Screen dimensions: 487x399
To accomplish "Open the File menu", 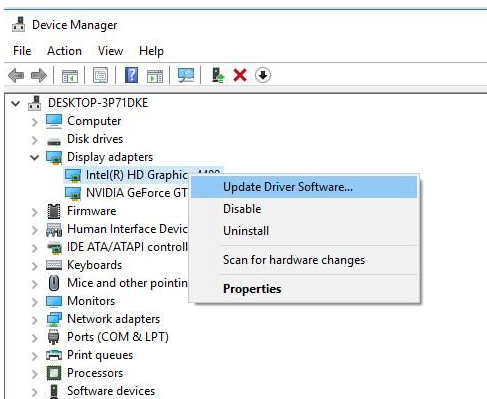I will pos(22,51).
